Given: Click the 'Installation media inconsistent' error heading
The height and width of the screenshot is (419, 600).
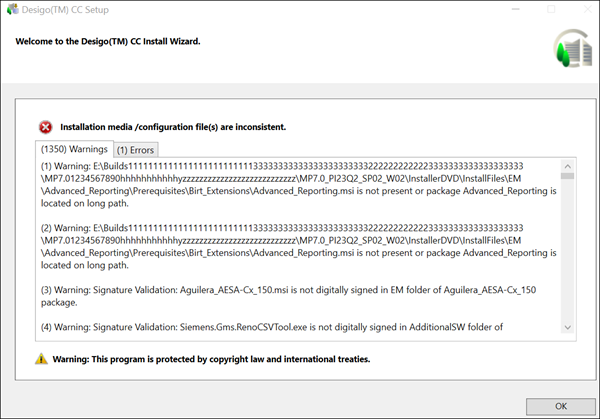Looking at the screenshot, I should (x=174, y=127).
